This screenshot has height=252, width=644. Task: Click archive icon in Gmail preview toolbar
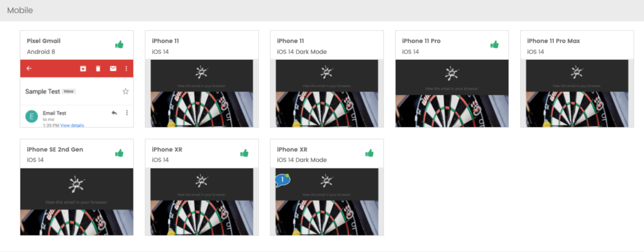(83, 69)
